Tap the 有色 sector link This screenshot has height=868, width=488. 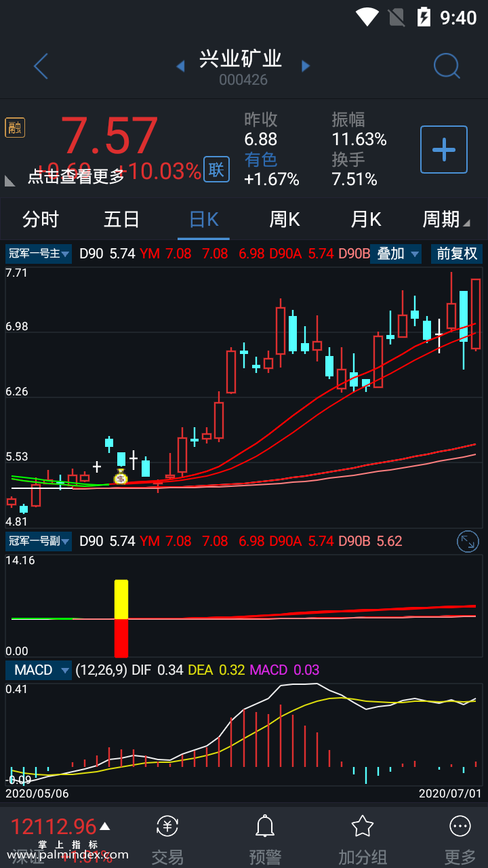pos(261,159)
